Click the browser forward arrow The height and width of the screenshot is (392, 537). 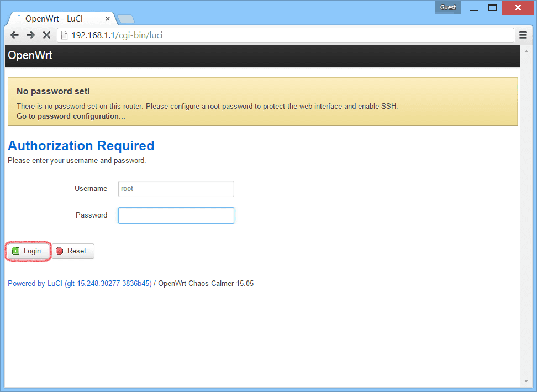point(30,35)
